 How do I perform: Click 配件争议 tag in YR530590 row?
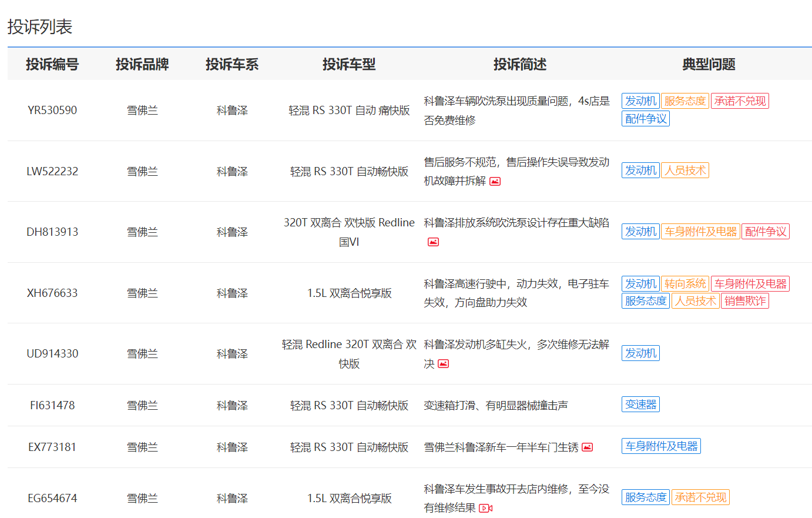(x=646, y=119)
